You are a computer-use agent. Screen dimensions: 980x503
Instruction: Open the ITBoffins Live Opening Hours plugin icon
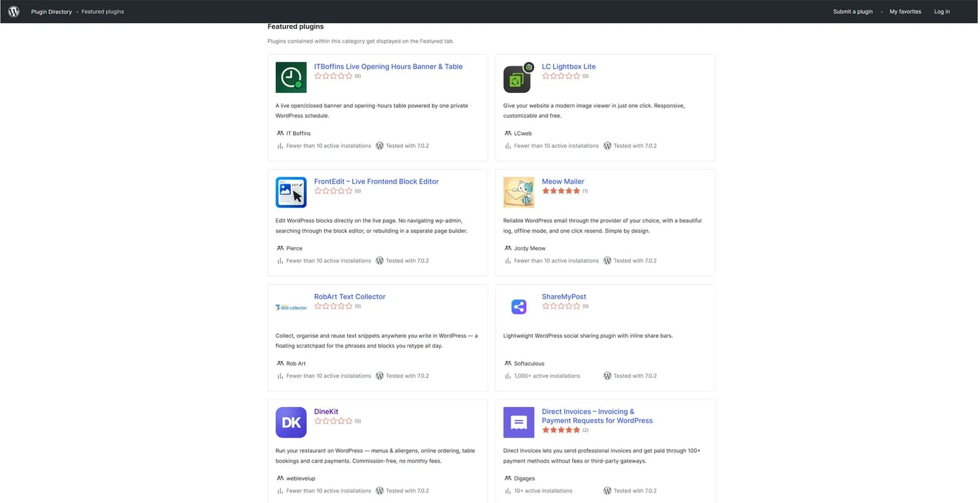pyautogui.click(x=291, y=77)
